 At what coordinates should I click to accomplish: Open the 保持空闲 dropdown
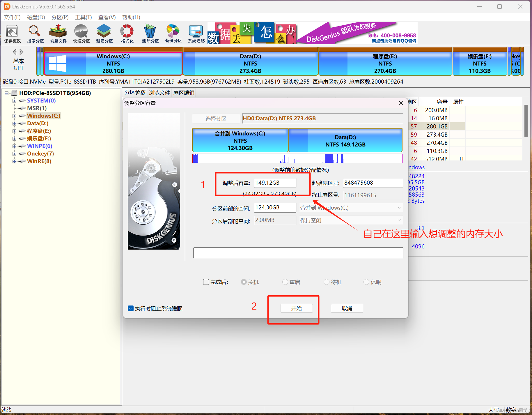(351, 220)
